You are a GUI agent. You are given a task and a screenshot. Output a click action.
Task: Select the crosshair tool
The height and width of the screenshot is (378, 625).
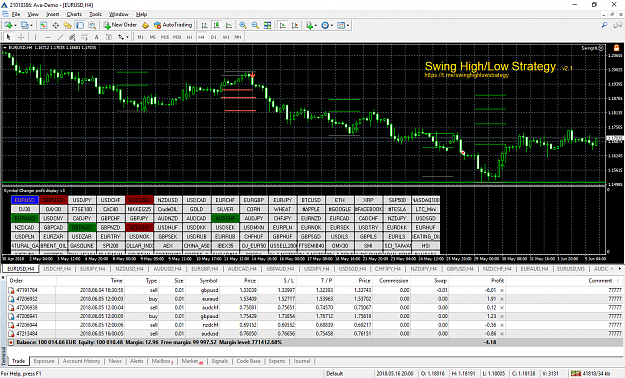click(x=21, y=37)
